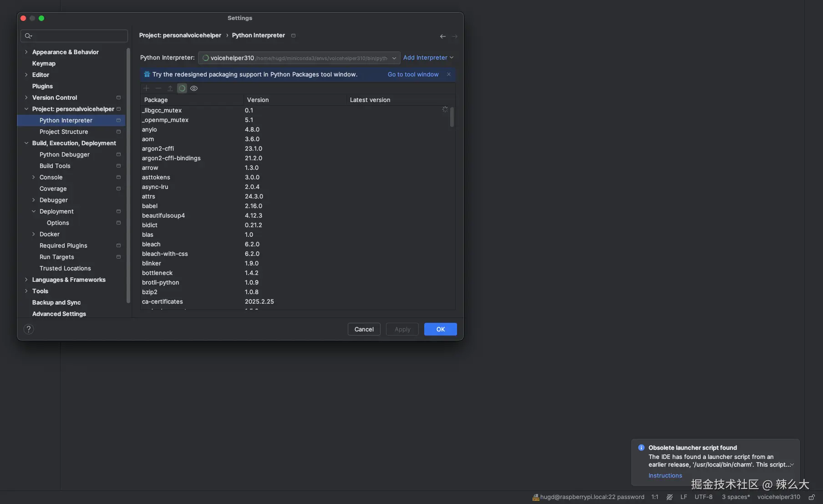Expand the Languages & Frameworks section
Screen dimensions: 823x504
pos(26,280)
